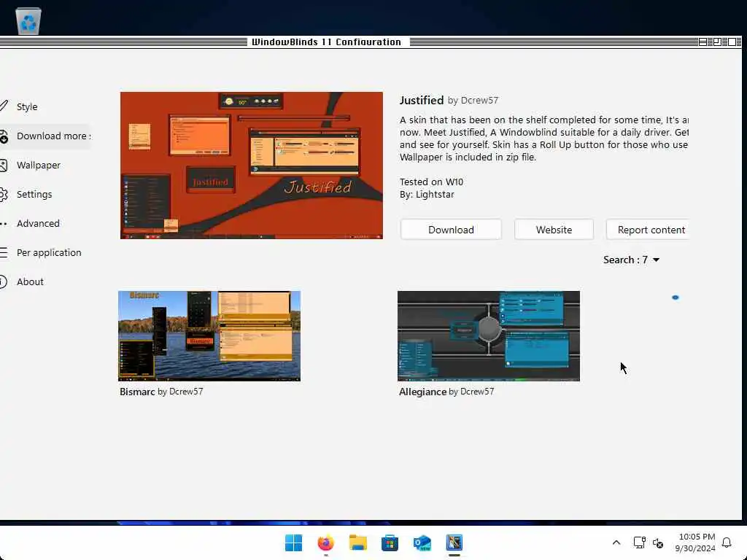Click the Allegiance by Dcrew57 label
Viewport: 747px width, 560px height.
[x=446, y=392]
